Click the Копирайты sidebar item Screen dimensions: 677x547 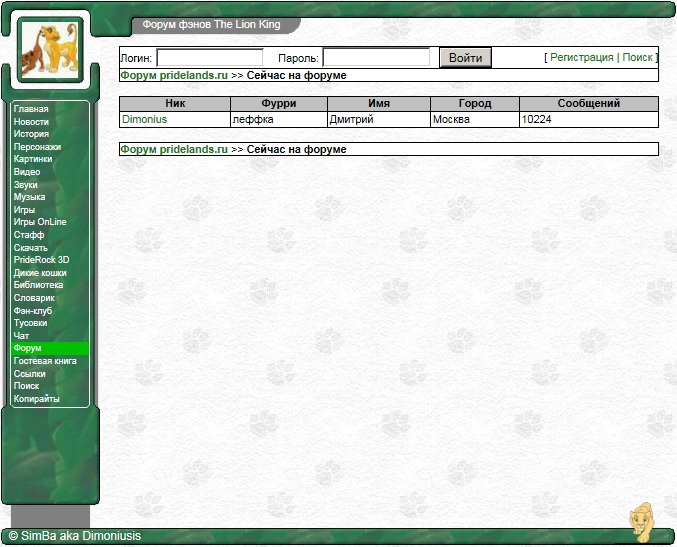coord(36,399)
